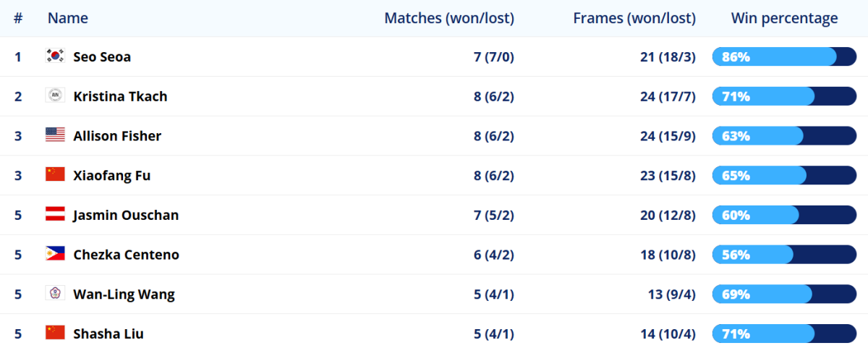868x348 pixels.
Task: Click the neutral flag beside Kristina Tkach
Action: click(55, 96)
